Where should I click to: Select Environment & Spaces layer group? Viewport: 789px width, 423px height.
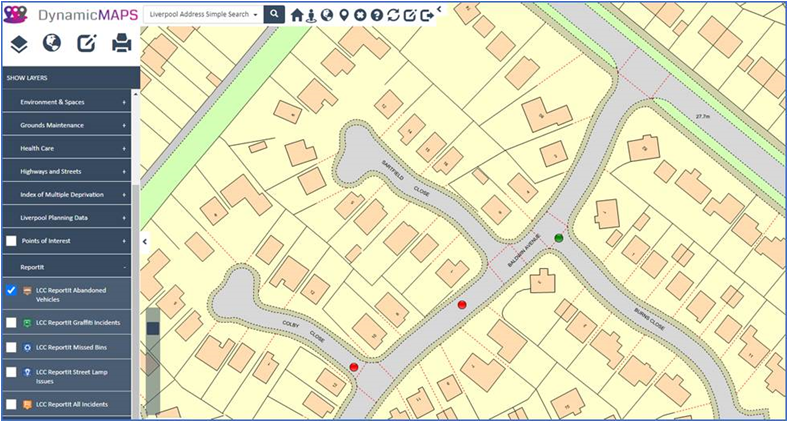click(x=66, y=102)
